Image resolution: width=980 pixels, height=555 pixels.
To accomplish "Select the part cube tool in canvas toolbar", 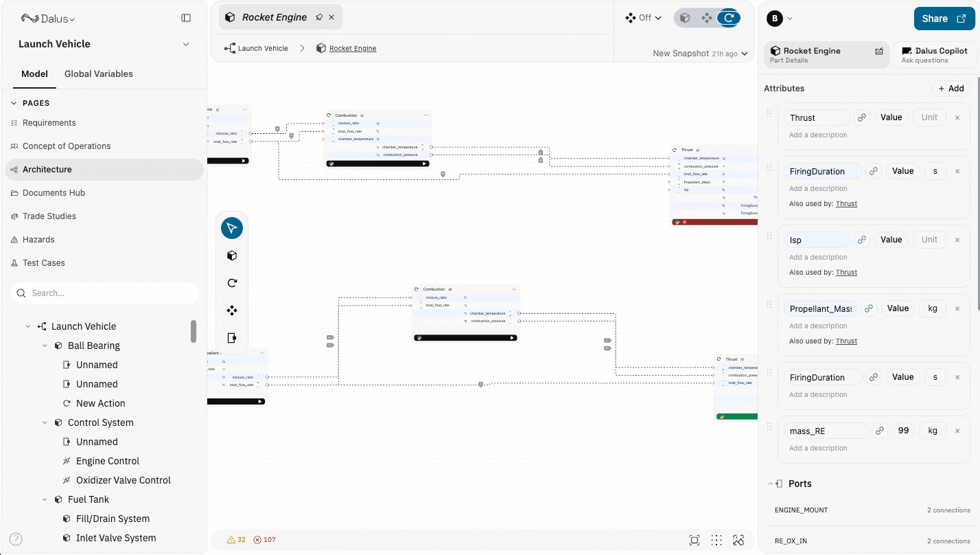I will (232, 256).
